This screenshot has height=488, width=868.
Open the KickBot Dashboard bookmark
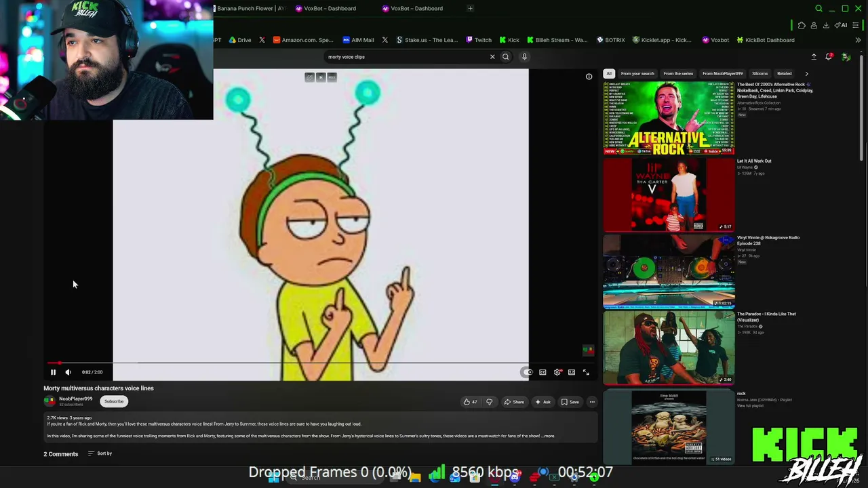click(765, 40)
